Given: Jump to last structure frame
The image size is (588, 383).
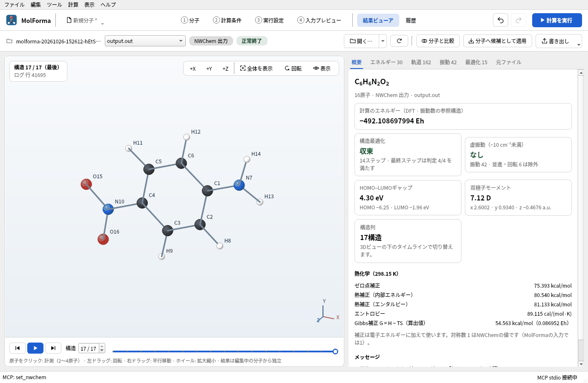Looking at the screenshot, I should click(53, 348).
